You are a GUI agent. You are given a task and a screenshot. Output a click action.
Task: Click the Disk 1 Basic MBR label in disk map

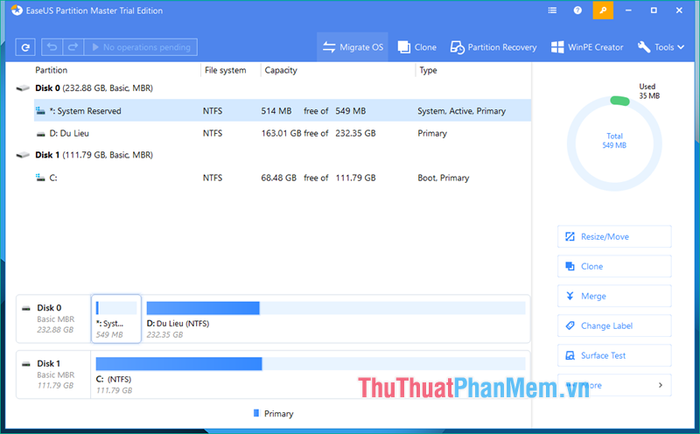pyautogui.click(x=54, y=375)
